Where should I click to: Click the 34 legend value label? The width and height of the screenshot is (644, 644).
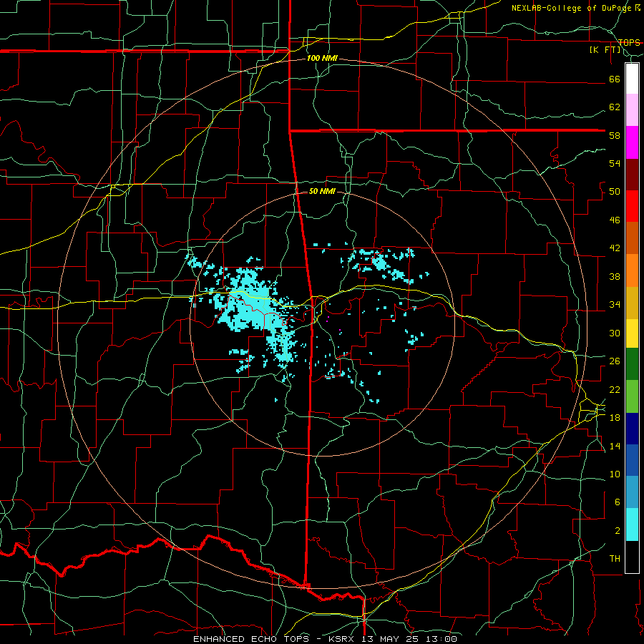615,305
